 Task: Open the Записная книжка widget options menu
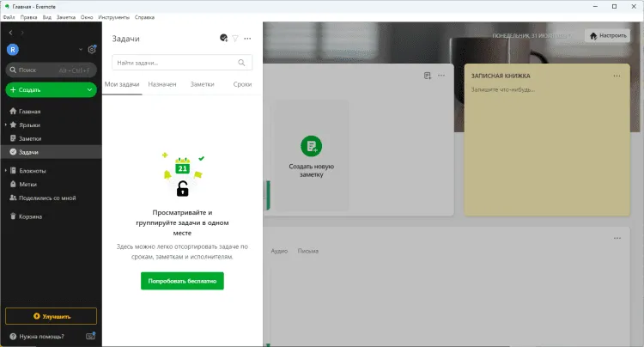tap(617, 76)
